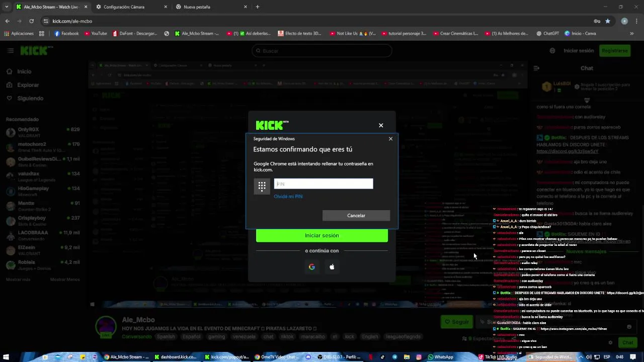Click the Registrarse button
This screenshot has height=362, width=644.
point(614,51)
